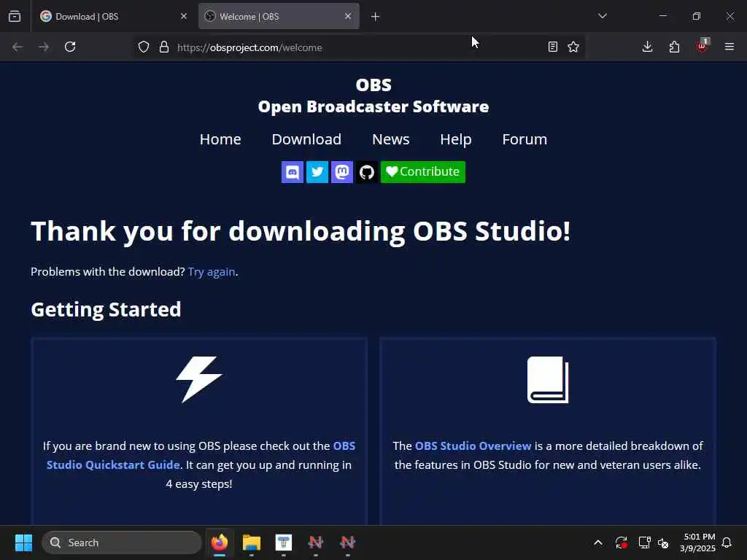The height and width of the screenshot is (560, 747).
Task: Go to the Home nav link
Action: tap(220, 139)
